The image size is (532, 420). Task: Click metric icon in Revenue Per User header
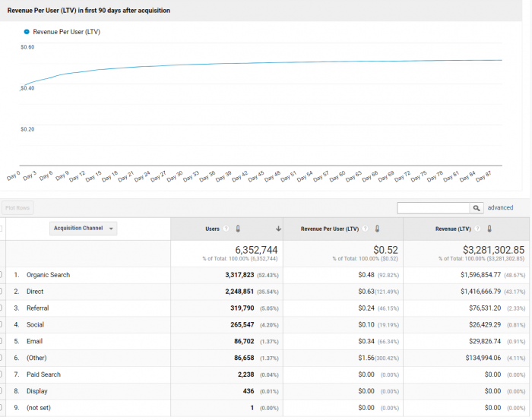(376, 229)
